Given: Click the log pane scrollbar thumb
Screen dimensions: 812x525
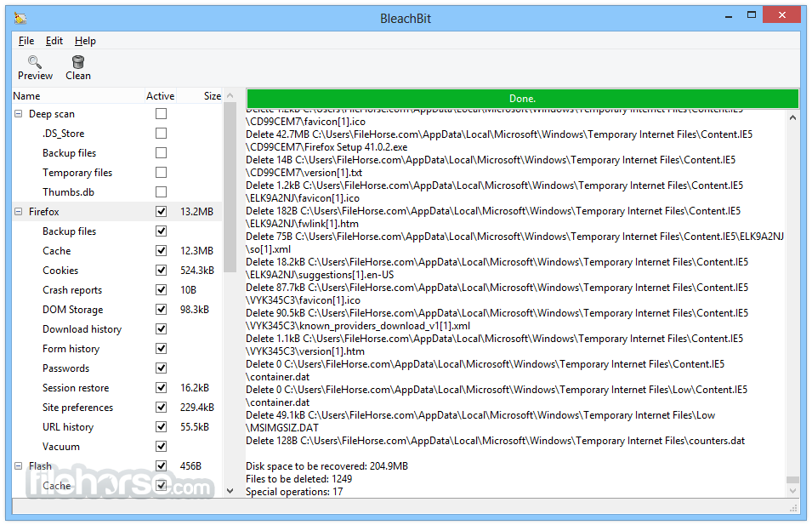Looking at the screenshot, I should 792,480.
